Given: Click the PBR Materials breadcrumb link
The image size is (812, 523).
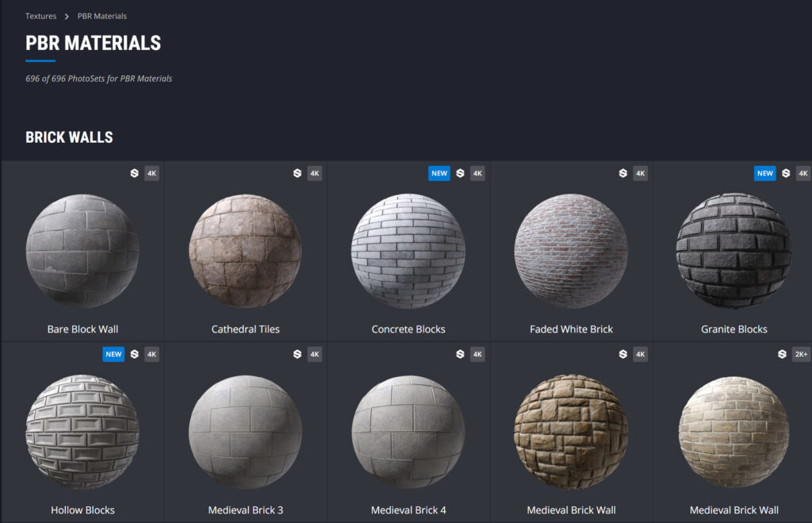Looking at the screenshot, I should pos(102,16).
